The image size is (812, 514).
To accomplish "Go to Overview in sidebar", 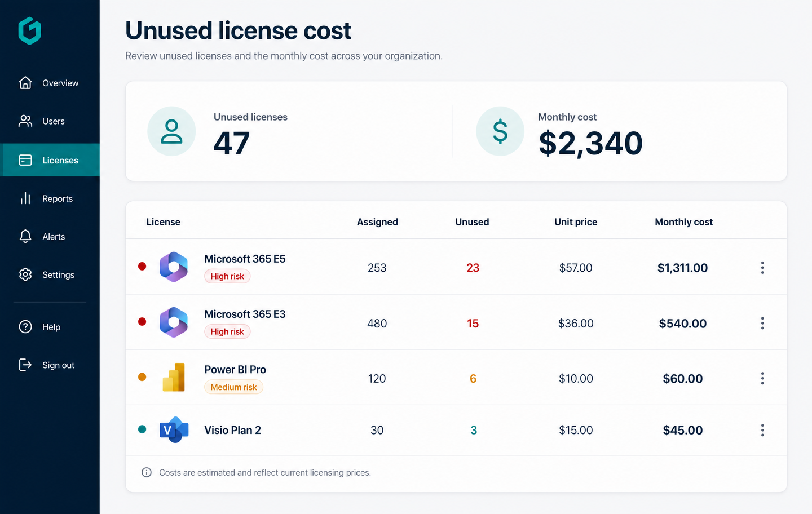I will click(x=50, y=83).
